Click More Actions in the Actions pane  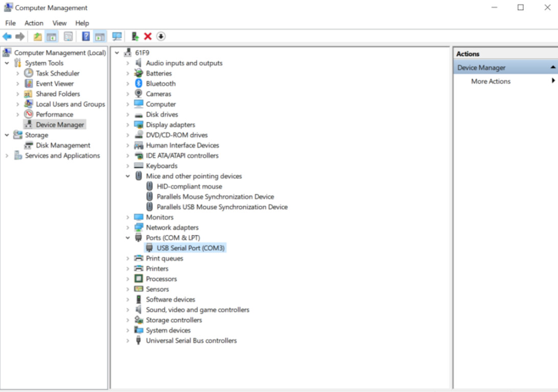[491, 81]
